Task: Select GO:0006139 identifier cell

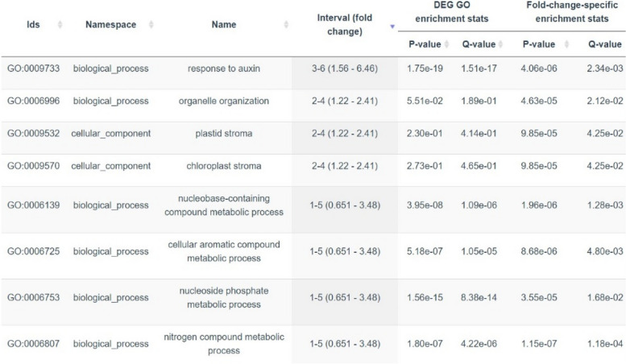Action: coord(31,205)
